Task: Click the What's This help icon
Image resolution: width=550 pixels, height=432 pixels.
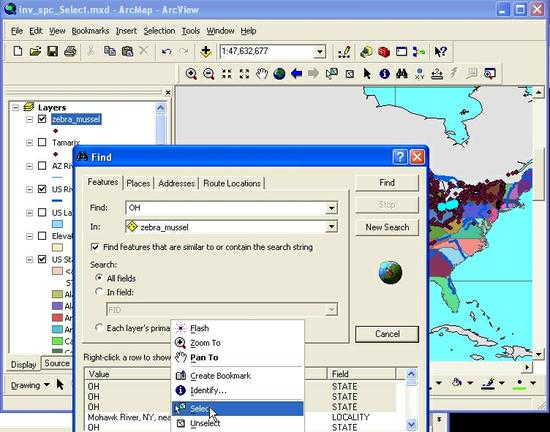Action: pos(441,52)
